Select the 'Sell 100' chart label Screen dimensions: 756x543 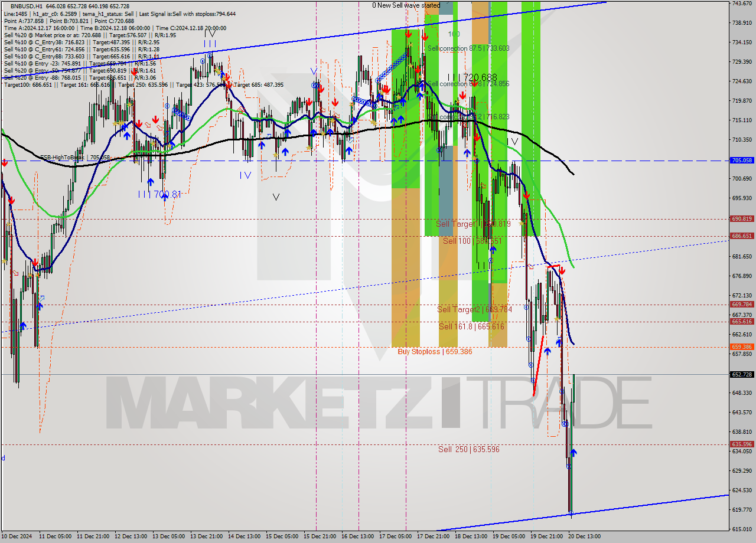(x=472, y=241)
